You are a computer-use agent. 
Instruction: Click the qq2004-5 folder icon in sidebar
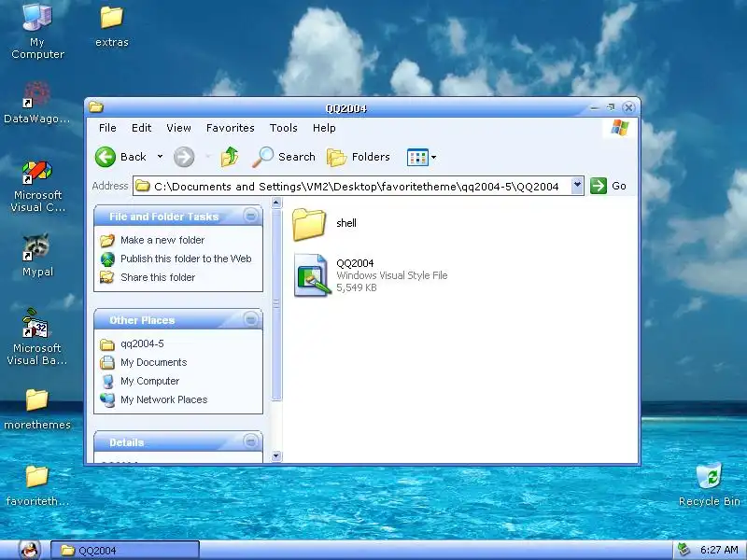107,344
